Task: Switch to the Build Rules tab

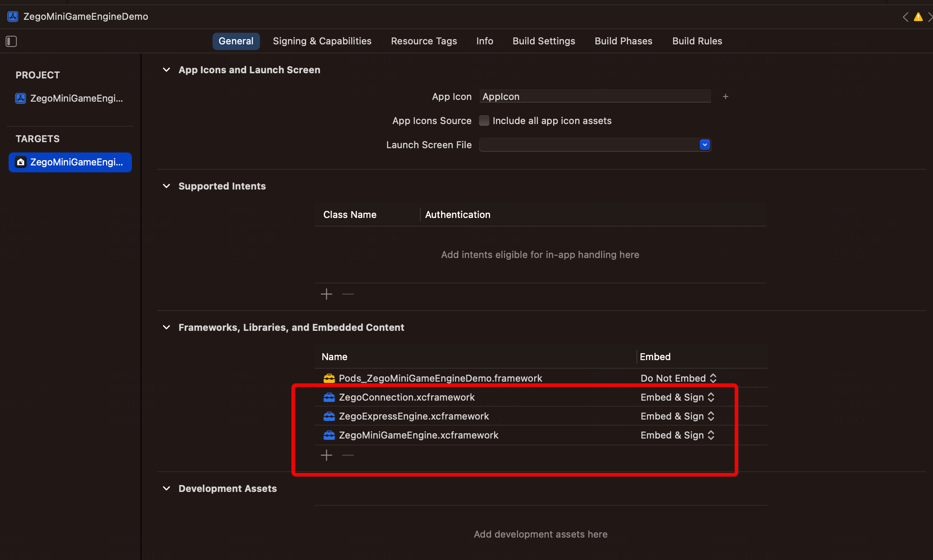Action: [x=697, y=41]
